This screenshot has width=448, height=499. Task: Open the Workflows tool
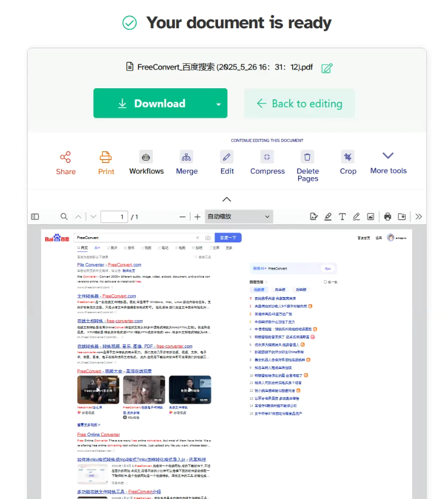146,162
